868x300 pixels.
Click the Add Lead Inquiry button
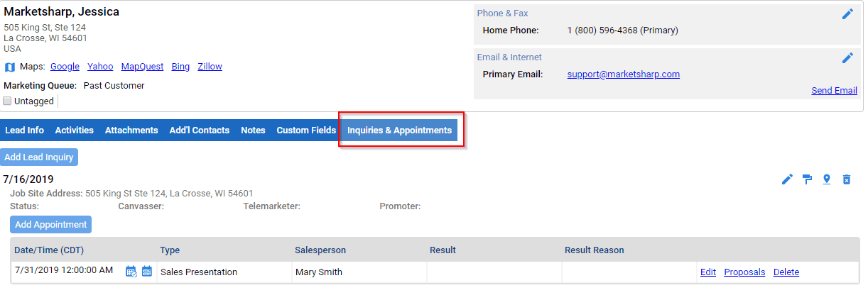tap(39, 157)
